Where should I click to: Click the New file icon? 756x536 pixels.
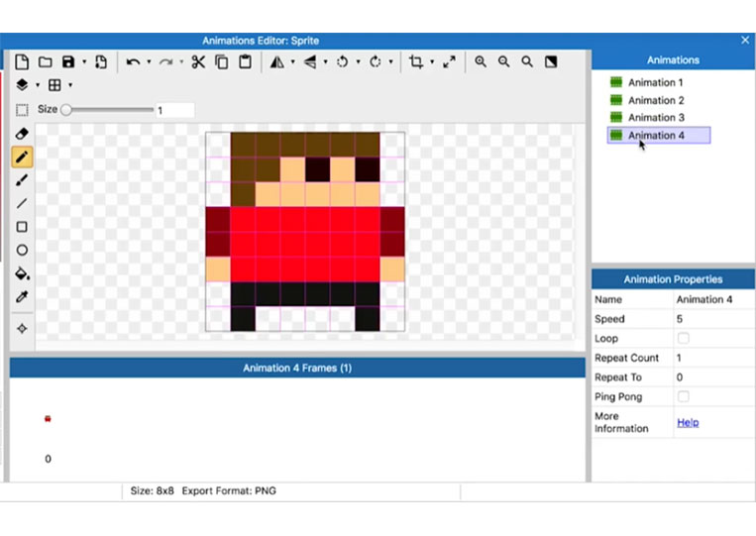coord(22,62)
